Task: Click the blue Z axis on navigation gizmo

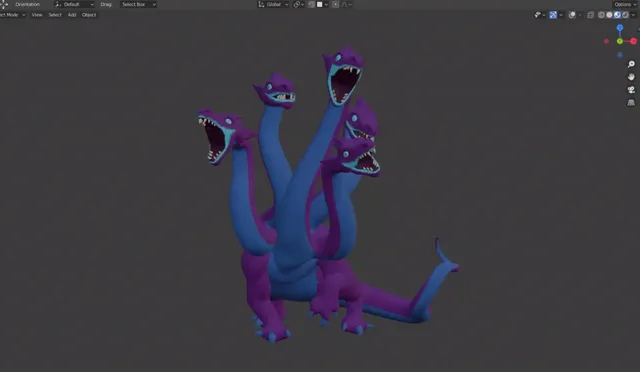Action: [620, 28]
